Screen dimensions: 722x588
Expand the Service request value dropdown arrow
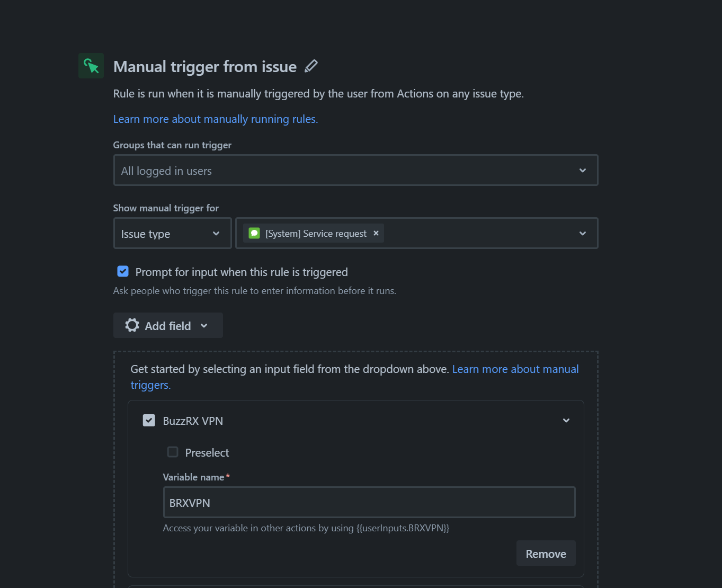(x=583, y=233)
